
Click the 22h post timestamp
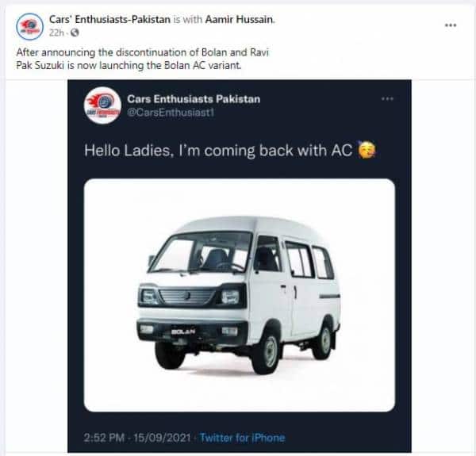point(56,33)
